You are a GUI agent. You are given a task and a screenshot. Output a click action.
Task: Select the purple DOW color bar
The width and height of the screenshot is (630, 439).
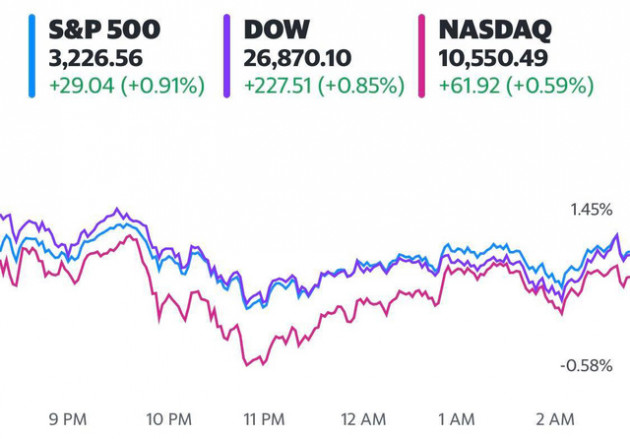(x=227, y=56)
